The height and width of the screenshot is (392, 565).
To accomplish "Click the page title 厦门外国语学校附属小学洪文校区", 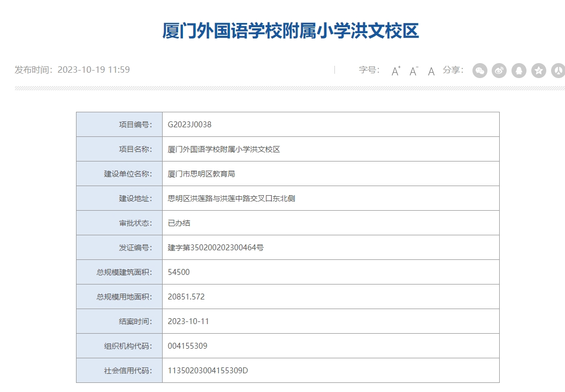I will 291,30.
